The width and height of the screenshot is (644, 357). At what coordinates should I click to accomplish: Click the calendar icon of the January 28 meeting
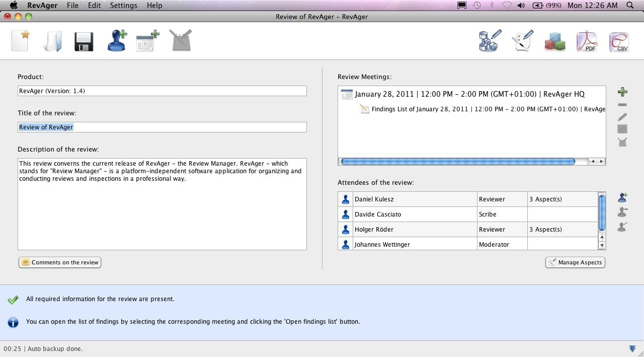click(x=347, y=94)
